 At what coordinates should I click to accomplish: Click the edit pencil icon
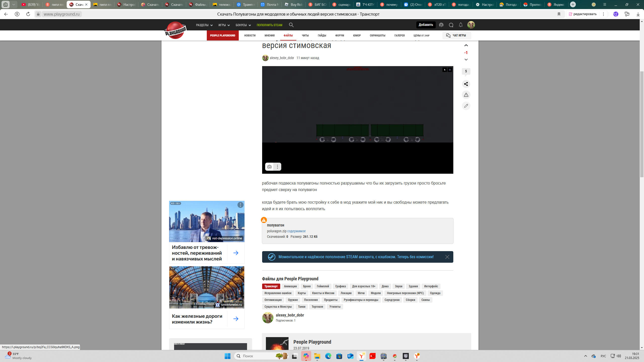[466, 106]
